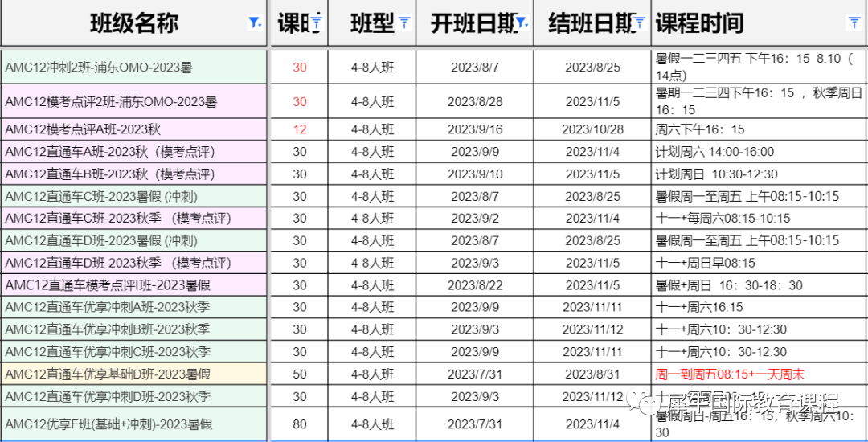Image resolution: width=868 pixels, height=442 pixels.
Task: Select AMC12直通车C班-2023暑假 (冲刺) cell
Action: coord(134,196)
